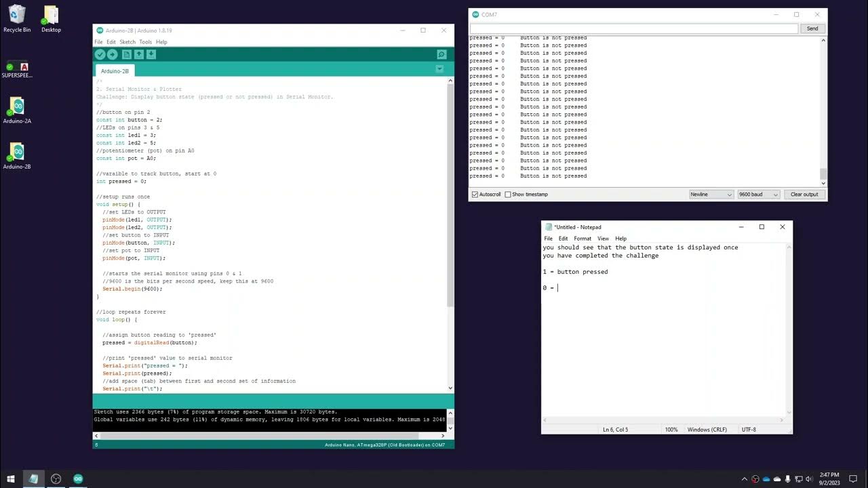Image resolution: width=868 pixels, height=488 pixels.
Task: Open the Edit menu in Notepad
Action: 563,239
